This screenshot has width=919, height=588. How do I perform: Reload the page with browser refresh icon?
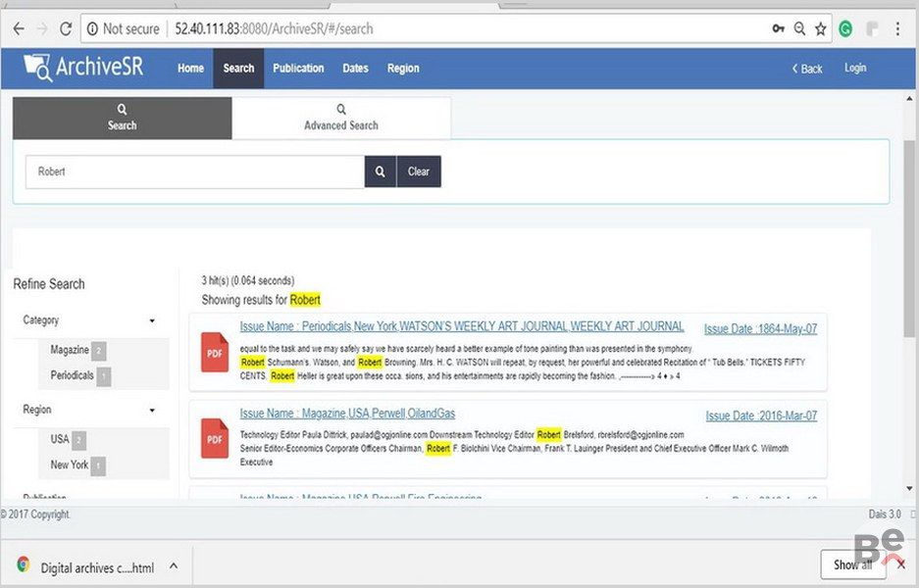[66, 28]
